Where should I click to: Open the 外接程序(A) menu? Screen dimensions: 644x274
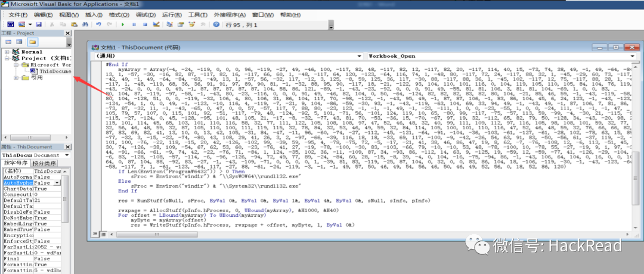pos(230,15)
